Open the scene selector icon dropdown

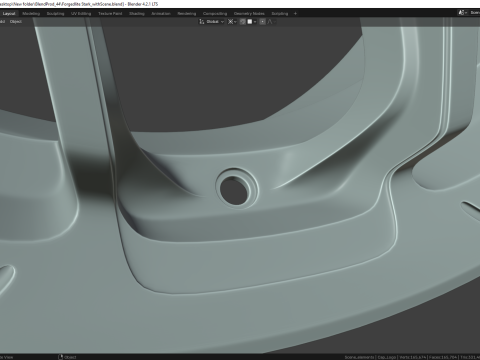coord(462,13)
